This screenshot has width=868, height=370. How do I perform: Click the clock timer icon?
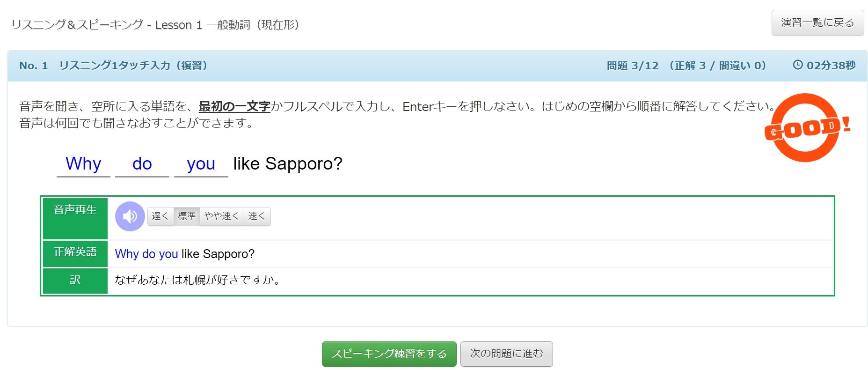point(797,65)
